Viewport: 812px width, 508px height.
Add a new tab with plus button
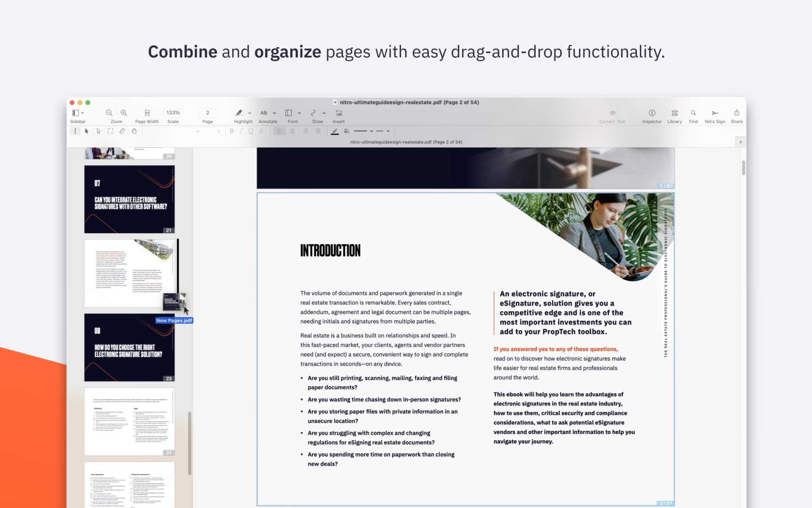(x=741, y=142)
